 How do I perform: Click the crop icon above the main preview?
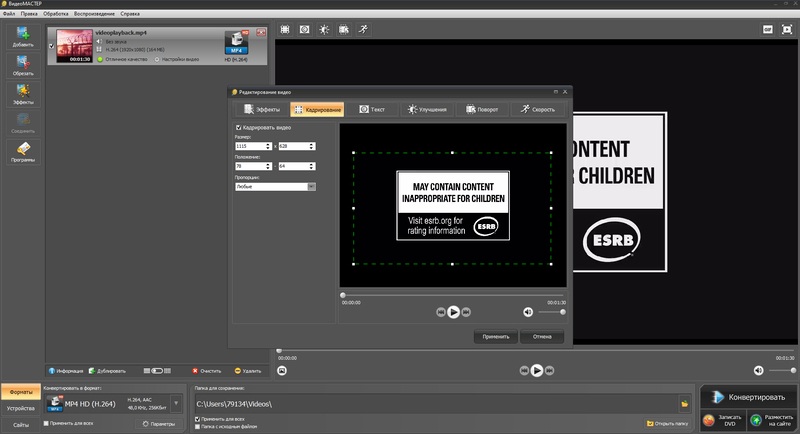pyautogui.click(x=285, y=30)
